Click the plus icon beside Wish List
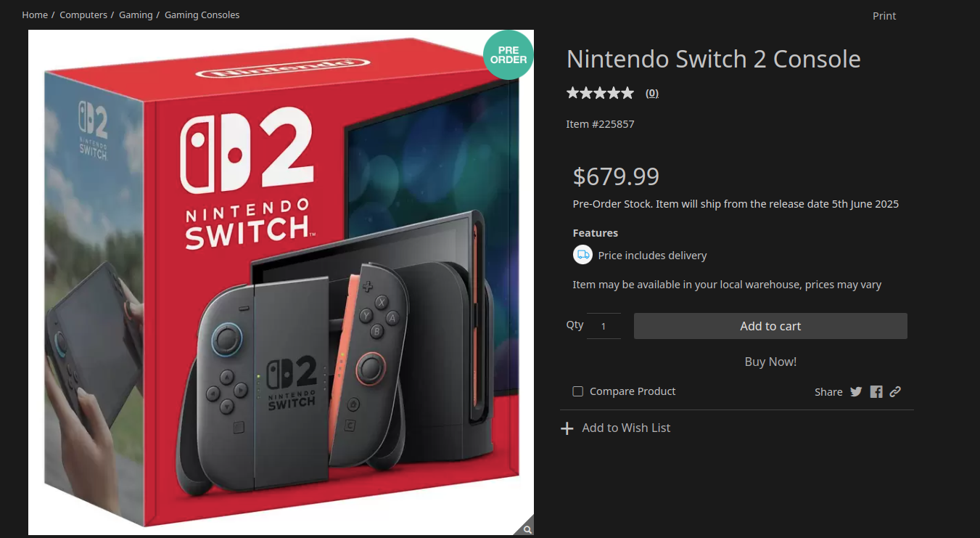The height and width of the screenshot is (538, 980). pos(567,428)
